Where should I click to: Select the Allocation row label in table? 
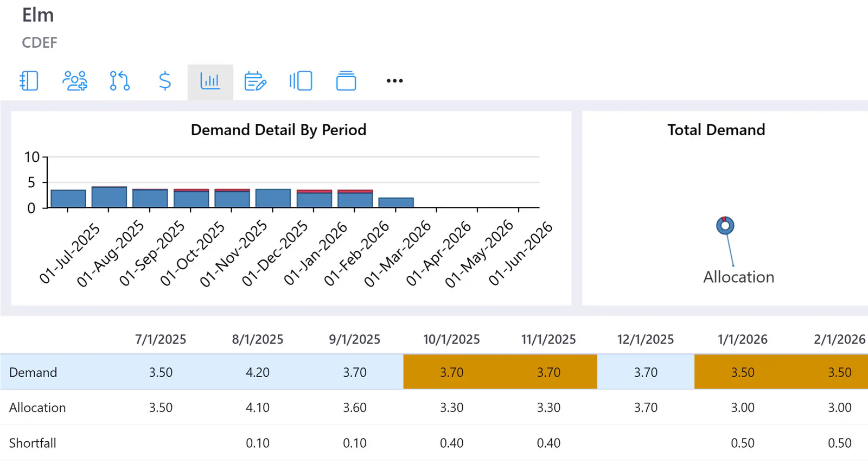[37, 408]
